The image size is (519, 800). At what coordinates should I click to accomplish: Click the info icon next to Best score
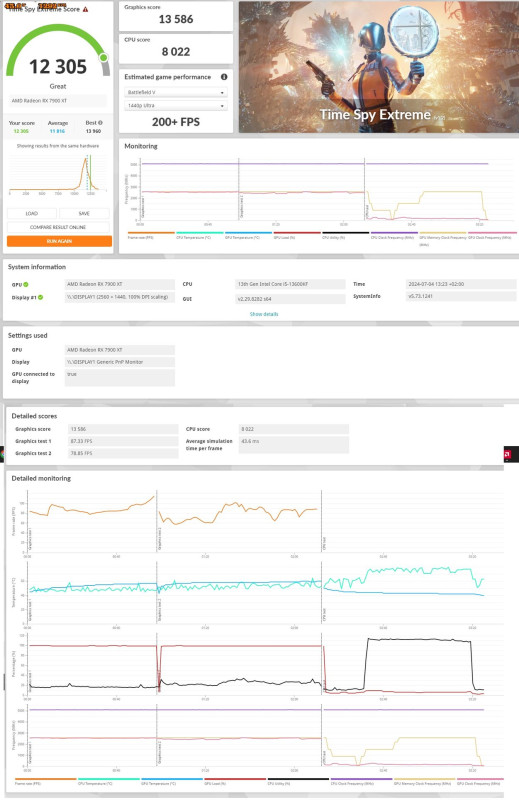pyautogui.click(x=101, y=123)
